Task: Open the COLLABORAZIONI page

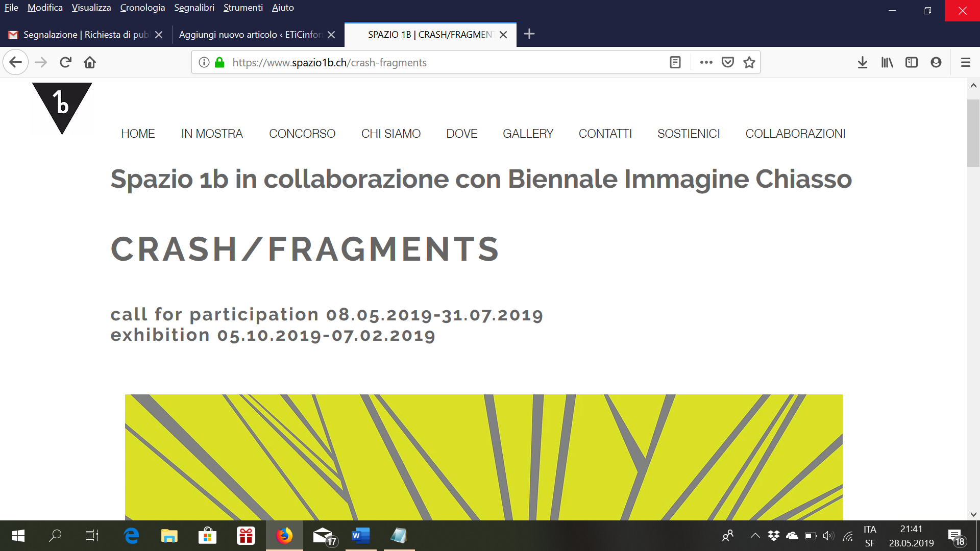Action: (795, 134)
